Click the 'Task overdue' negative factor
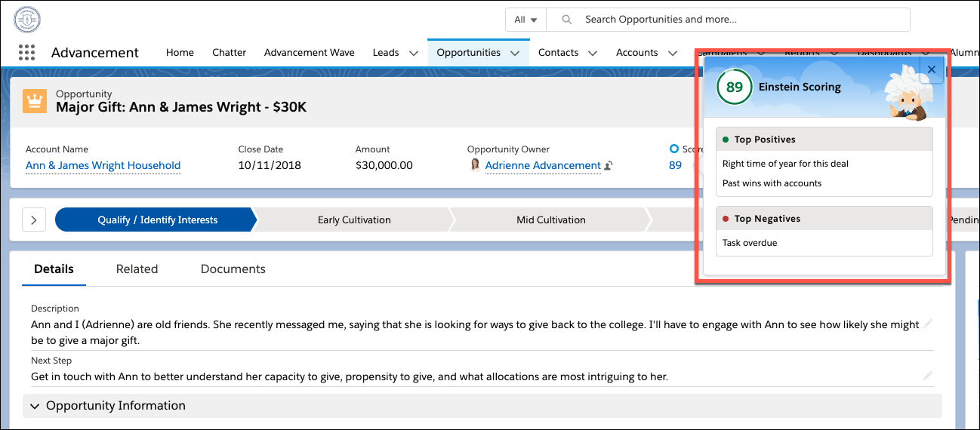Viewport: 980px width, 430px height. 750,243
